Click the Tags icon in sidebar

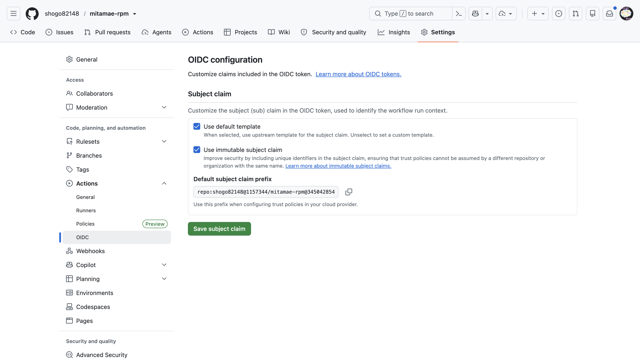[69, 170]
